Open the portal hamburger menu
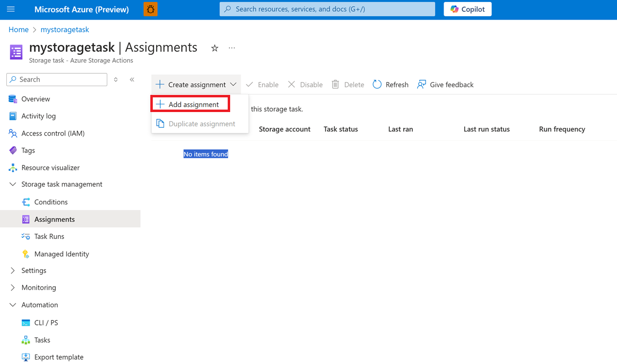 pyautogui.click(x=11, y=9)
